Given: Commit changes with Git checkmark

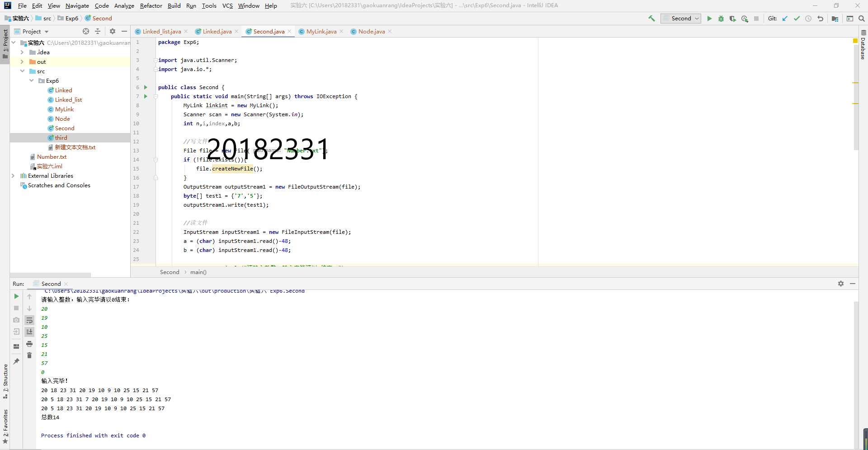Looking at the screenshot, I should click(797, 19).
